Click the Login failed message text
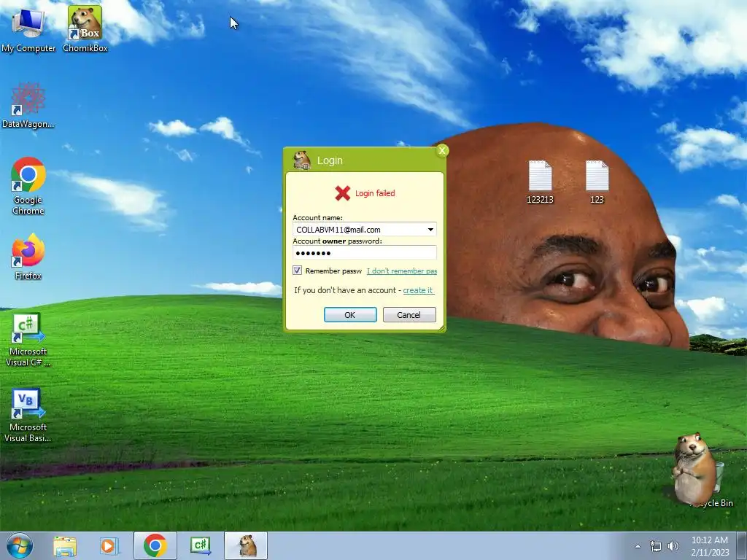Viewport: 747px width, 560px height. pos(375,192)
